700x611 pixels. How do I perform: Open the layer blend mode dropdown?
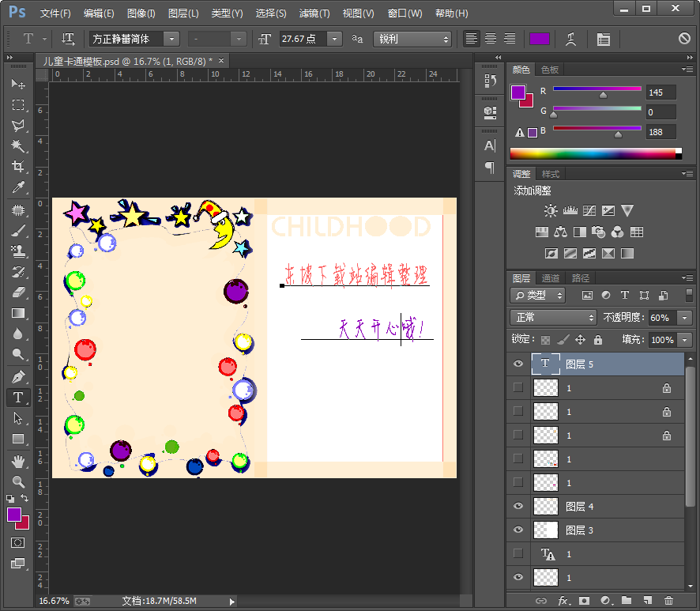553,317
